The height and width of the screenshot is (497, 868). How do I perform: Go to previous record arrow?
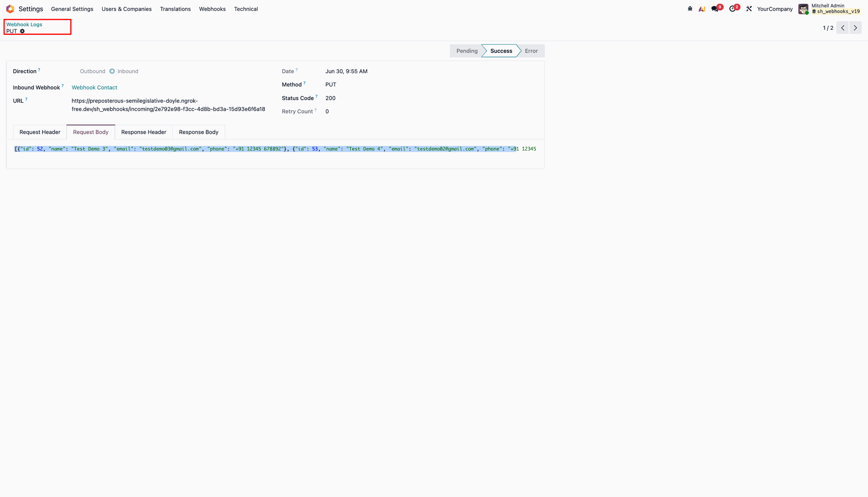pos(843,28)
